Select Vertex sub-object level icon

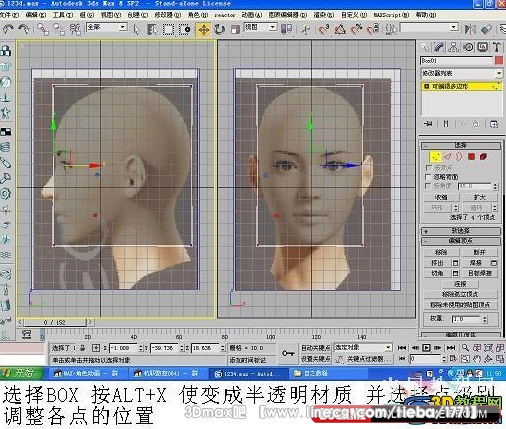435,156
